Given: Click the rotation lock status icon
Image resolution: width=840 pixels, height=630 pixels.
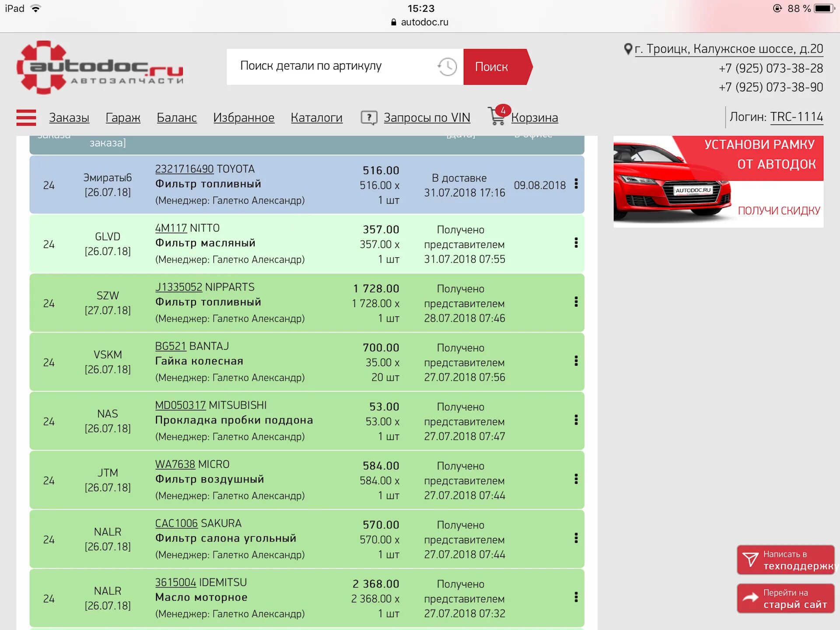Looking at the screenshot, I should (777, 8).
